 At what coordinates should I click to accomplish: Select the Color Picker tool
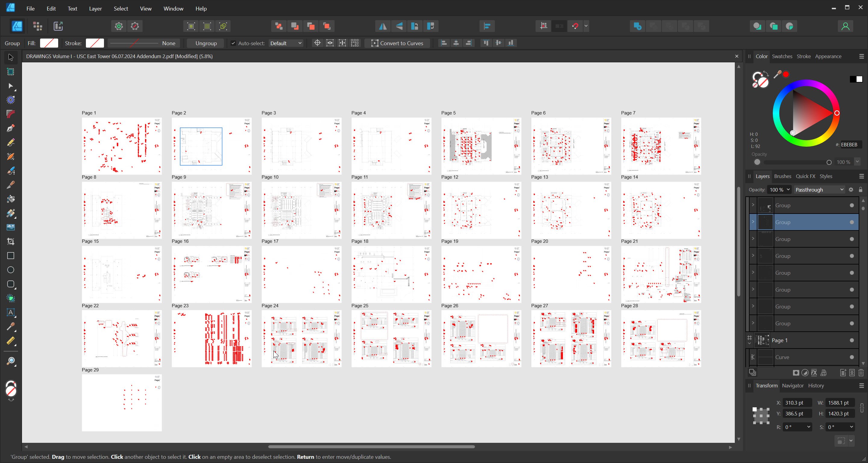tap(11, 327)
